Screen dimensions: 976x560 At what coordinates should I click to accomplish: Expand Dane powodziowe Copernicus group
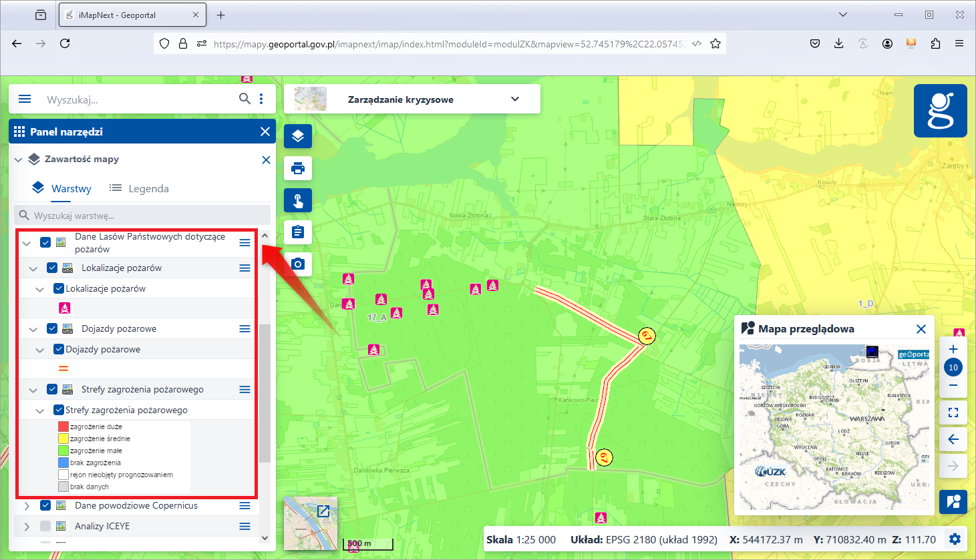pyautogui.click(x=27, y=506)
